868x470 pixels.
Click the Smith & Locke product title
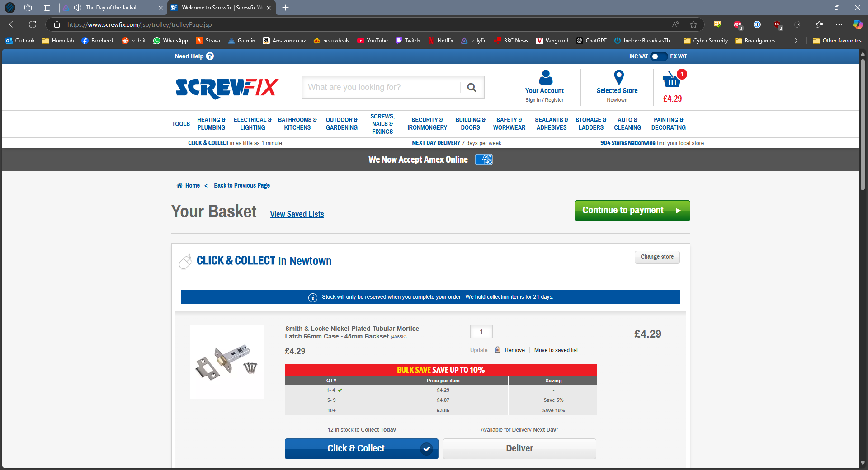[352, 332]
